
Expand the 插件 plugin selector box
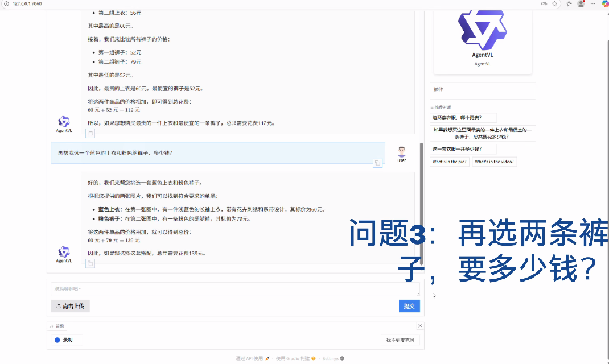482,91
